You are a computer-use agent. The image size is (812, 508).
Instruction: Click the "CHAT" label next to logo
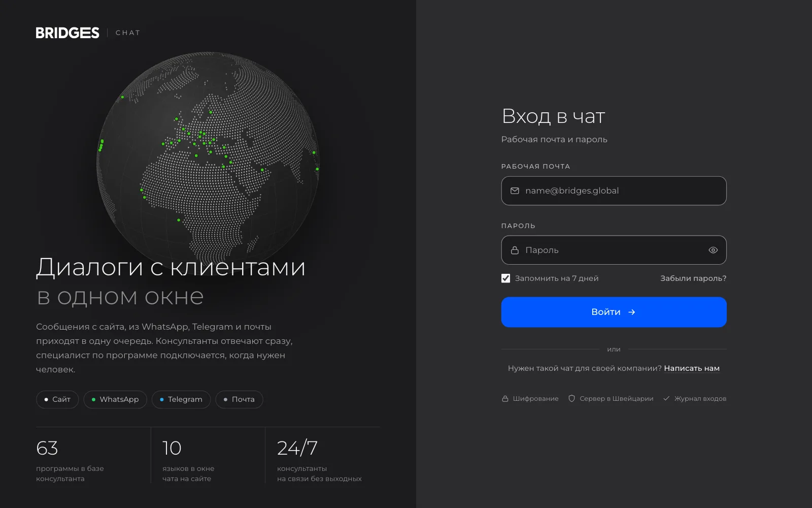128,33
